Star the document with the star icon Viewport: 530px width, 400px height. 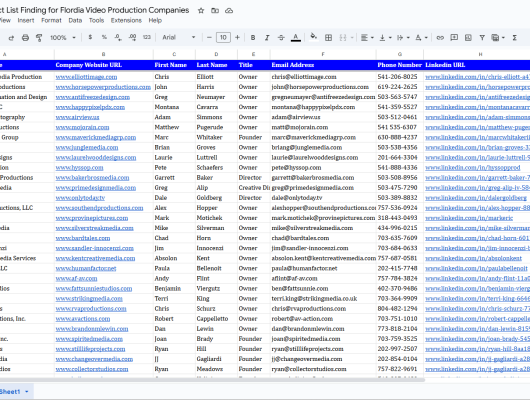pos(201,10)
